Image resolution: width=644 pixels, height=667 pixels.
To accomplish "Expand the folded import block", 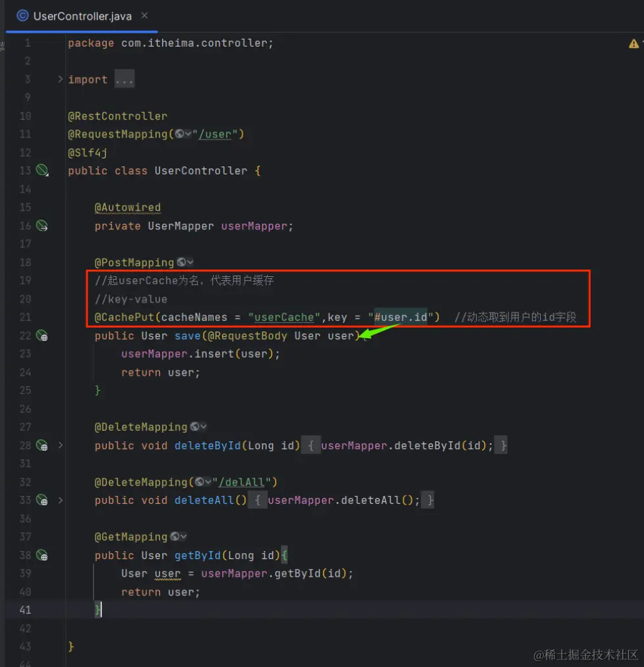I will coord(60,79).
